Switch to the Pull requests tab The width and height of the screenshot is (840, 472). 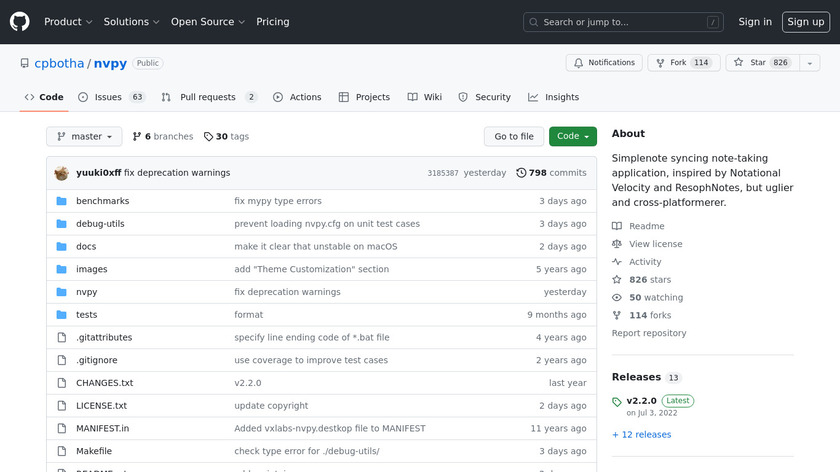click(x=208, y=97)
